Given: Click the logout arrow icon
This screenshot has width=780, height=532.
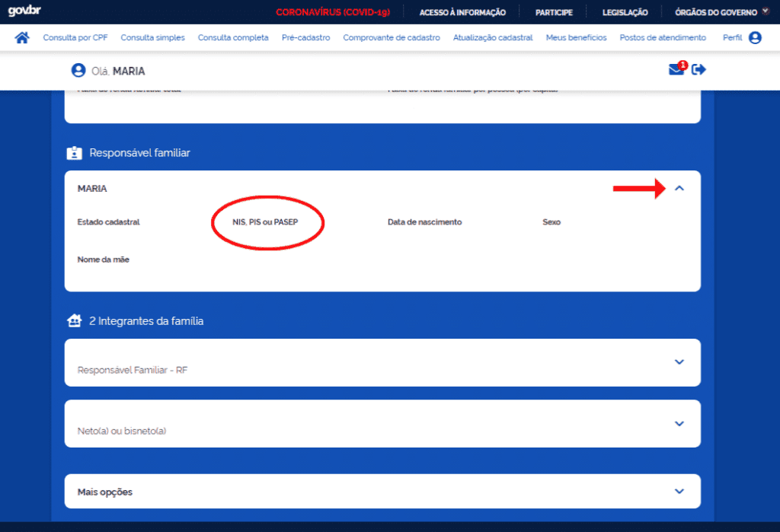Looking at the screenshot, I should click(699, 70).
